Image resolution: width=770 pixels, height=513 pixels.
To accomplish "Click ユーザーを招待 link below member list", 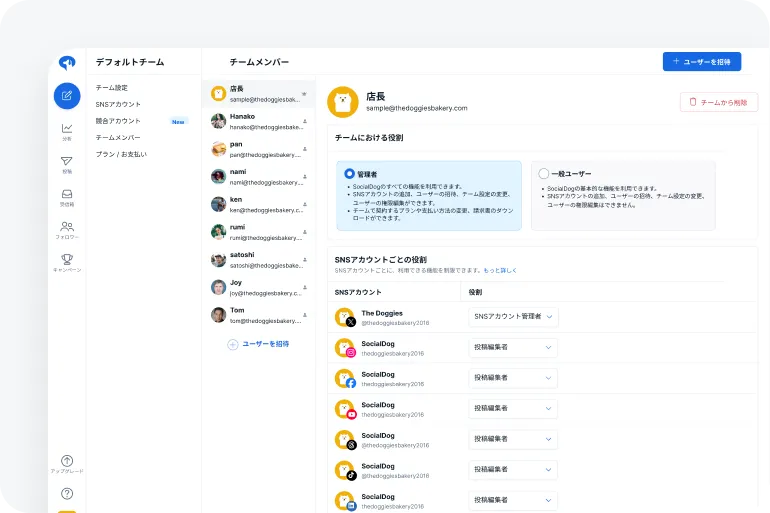I will coord(266,344).
